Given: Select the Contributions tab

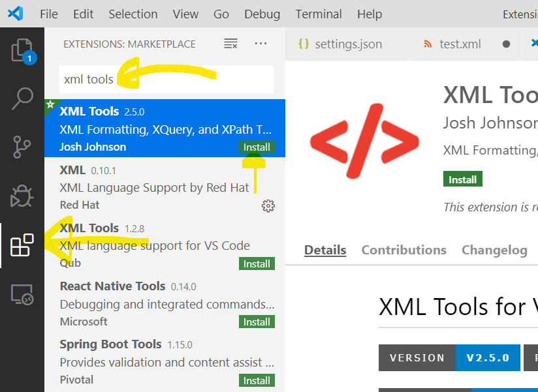Looking at the screenshot, I should click(404, 250).
